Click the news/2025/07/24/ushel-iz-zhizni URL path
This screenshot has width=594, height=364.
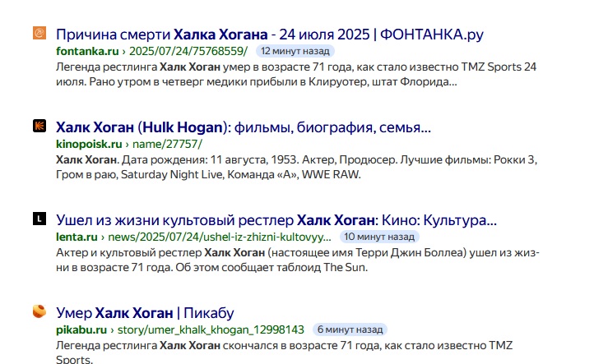pyautogui.click(x=220, y=237)
